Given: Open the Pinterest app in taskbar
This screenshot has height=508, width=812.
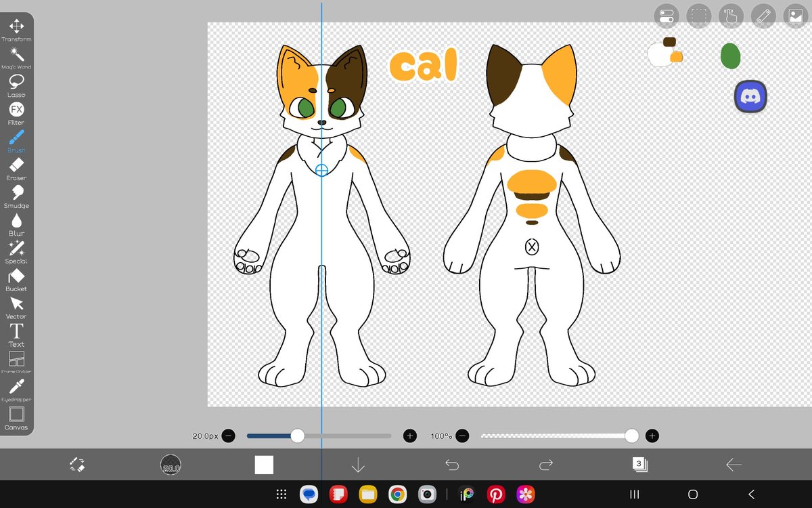Looking at the screenshot, I should pyautogui.click(x=496, y=494).
